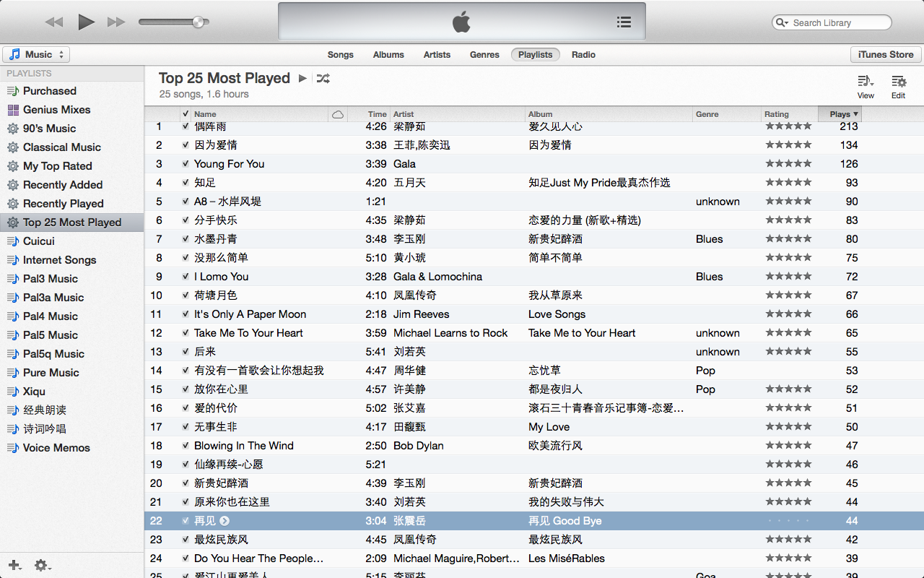Switch to the Radio tab
Viewport: 924px width, 578px height.
(x=583, y=54)
